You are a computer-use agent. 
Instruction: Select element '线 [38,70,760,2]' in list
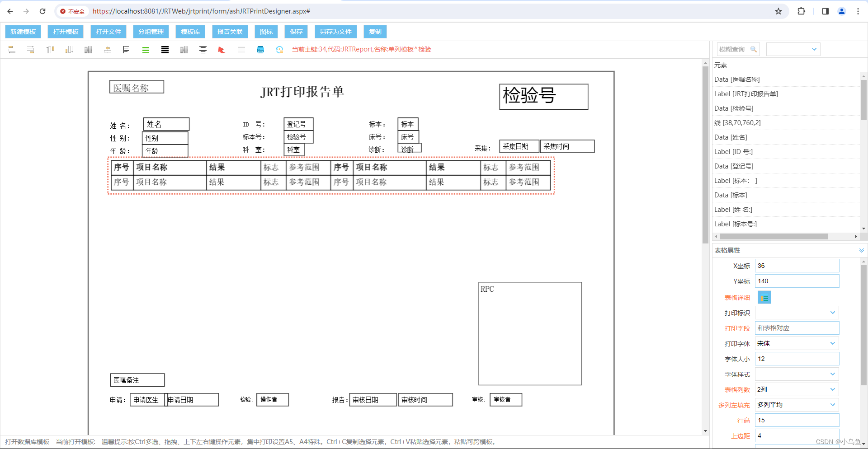tap(786, 123)
